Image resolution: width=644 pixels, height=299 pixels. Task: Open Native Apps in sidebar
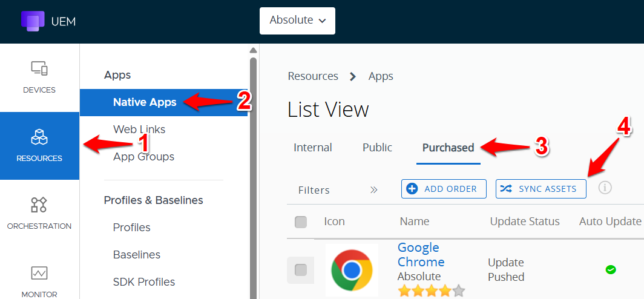(x=163, y=102)
